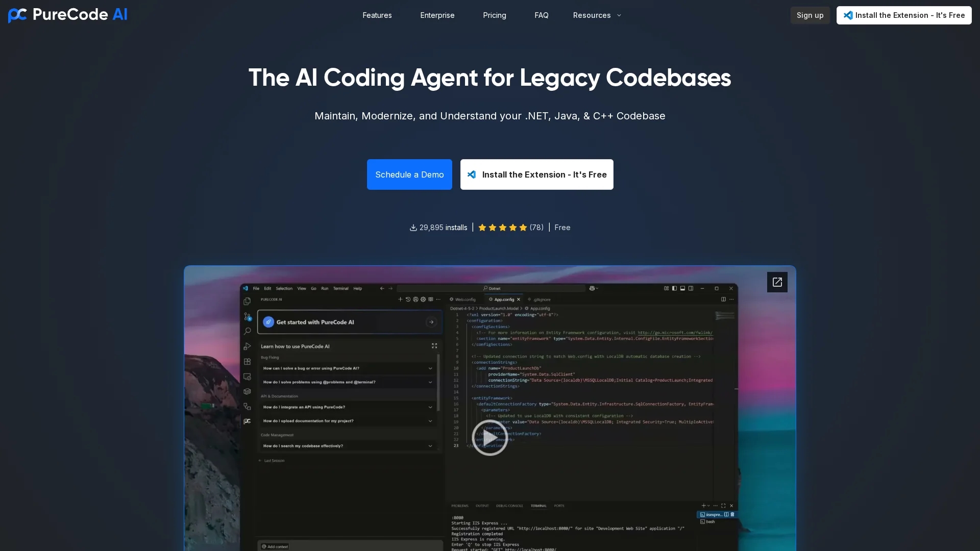This screenshot has height=551, width=980.
Task: Select OUTPUT panel tab in preview
Action: pyautogui.click(x=482, y=506)
